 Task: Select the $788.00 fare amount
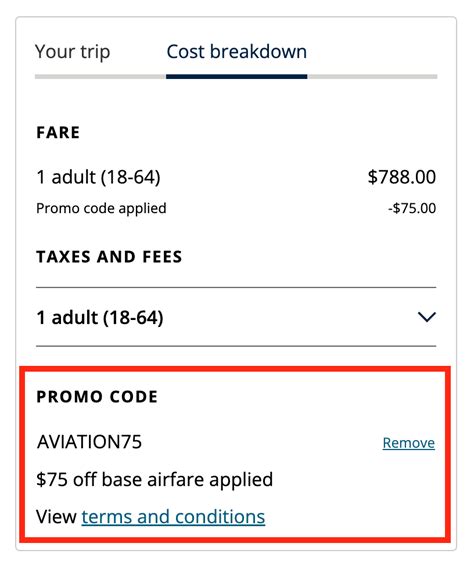[x=402, y=177]
